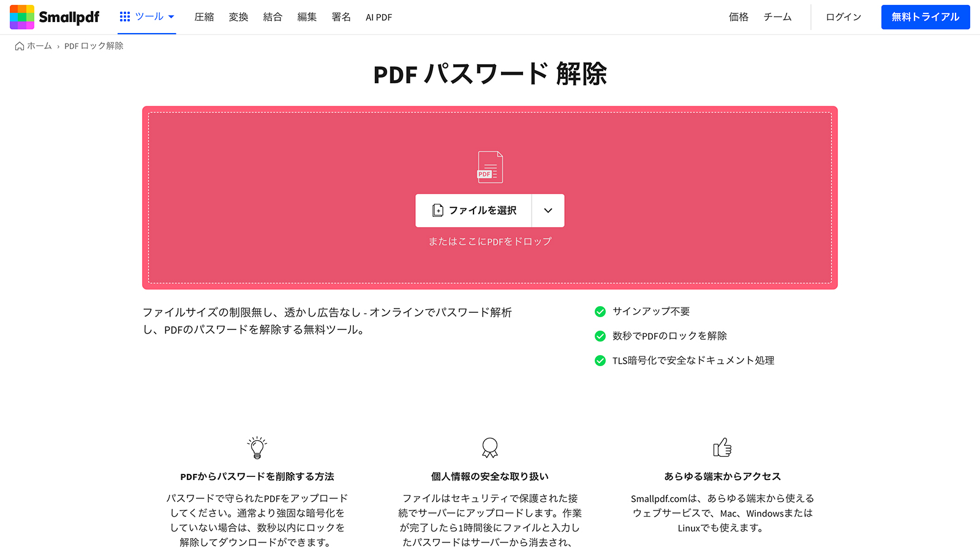Viewport: 980px width, 551px height.
Task: Open the ツール grid menu
Action: pos(147,17)
